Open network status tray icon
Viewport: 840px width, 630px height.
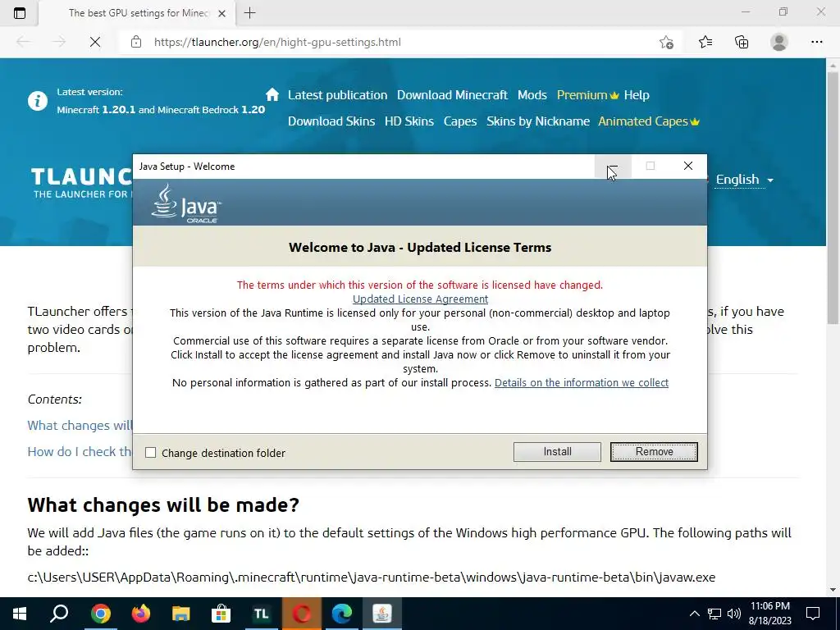(x=714, y=614)
